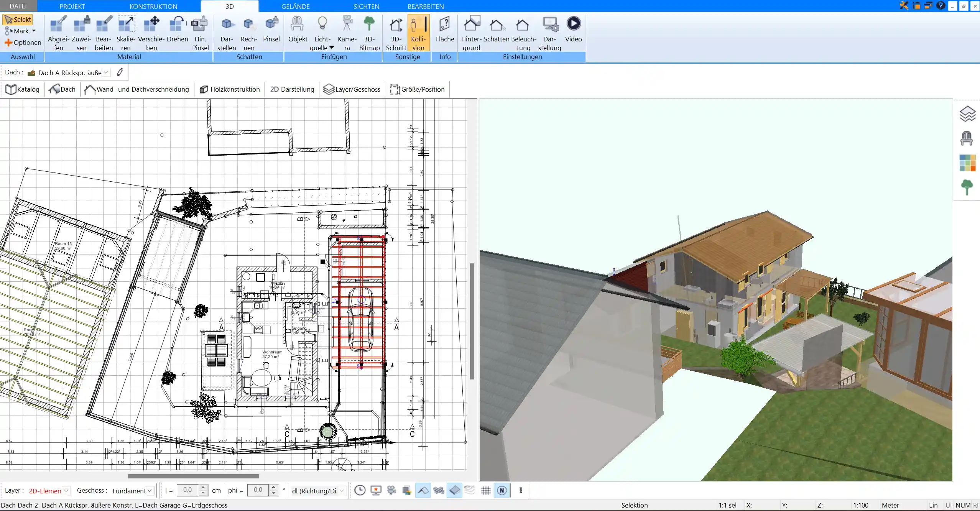Switch to the BEARBEITEN tab
The height and width of the screenshot is (511, 980).
[x=426, y=6]
